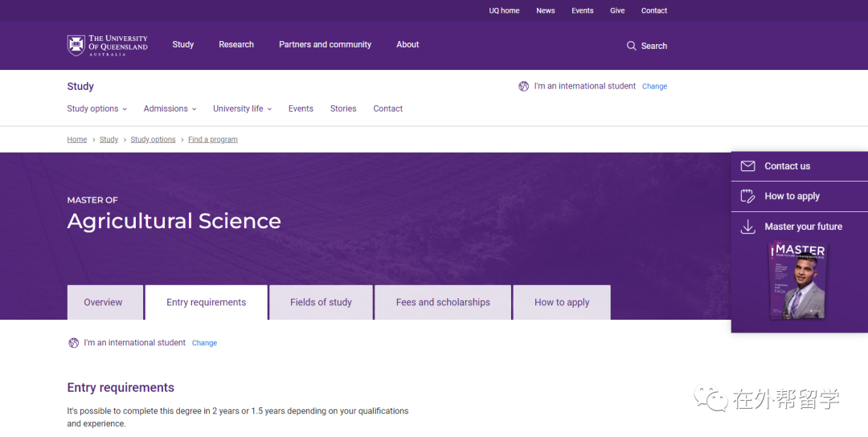The height and width of the screenshot is (437, 868).
Task: Click the download arrow icon
Action: (x=748, y=227)
